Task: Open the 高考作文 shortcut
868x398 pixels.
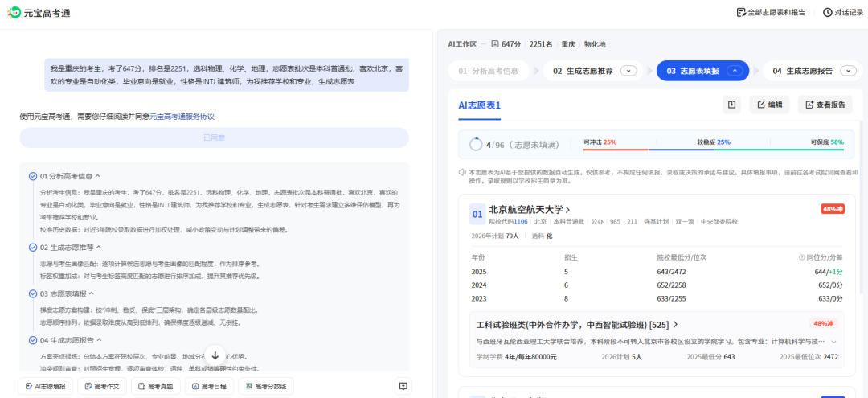Action: tap(102, 387)
